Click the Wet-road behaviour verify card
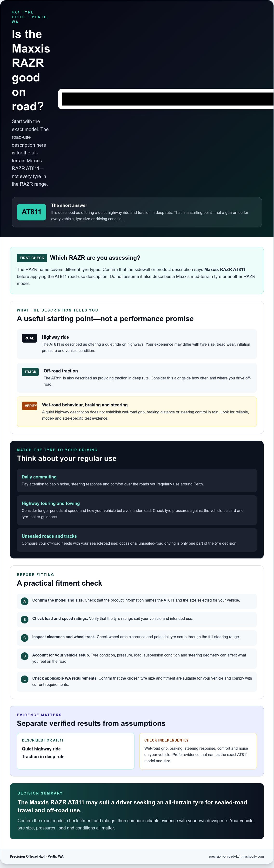 point(137,412)
